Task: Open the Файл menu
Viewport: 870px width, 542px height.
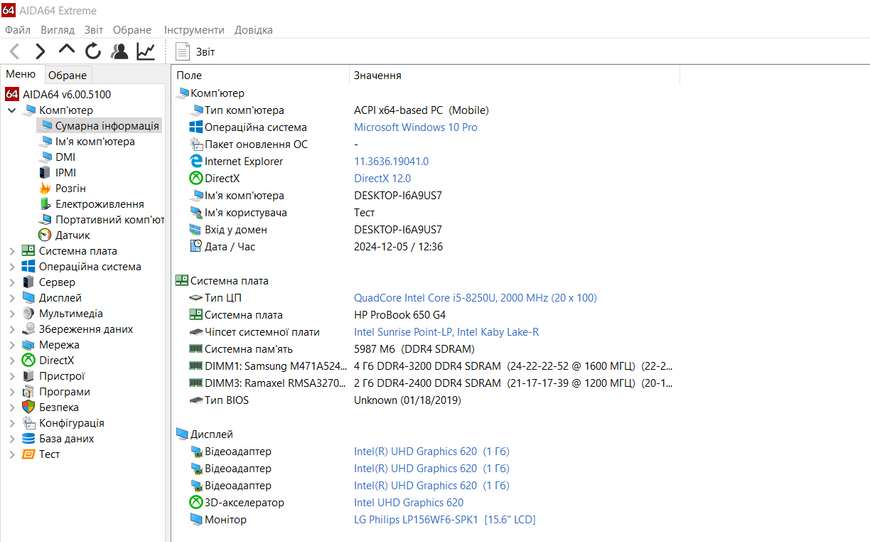Action: pyautogui.click(x=18, y=30)
